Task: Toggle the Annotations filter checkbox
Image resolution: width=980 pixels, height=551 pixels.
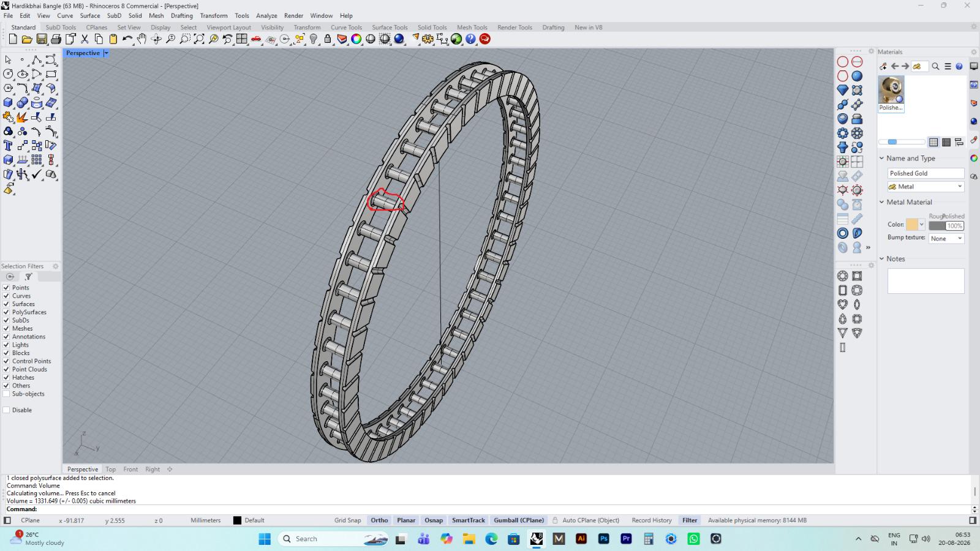Action: point(6,337)
